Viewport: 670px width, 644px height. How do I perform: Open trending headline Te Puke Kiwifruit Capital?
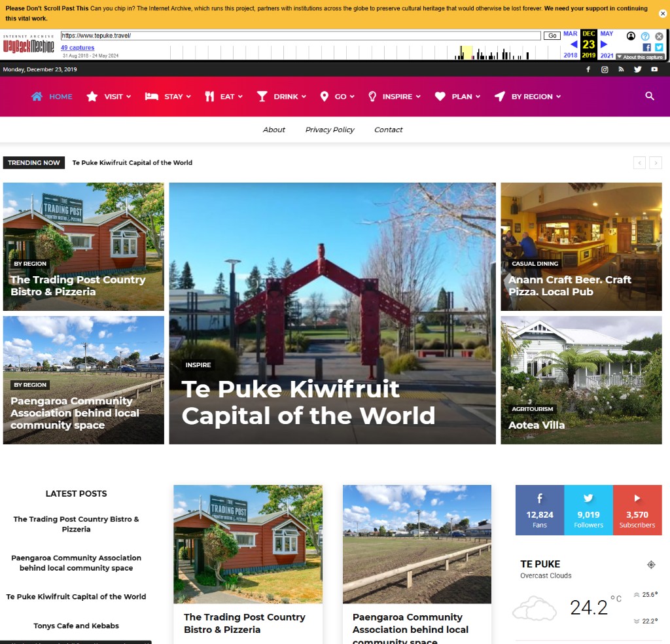[132, 162]
